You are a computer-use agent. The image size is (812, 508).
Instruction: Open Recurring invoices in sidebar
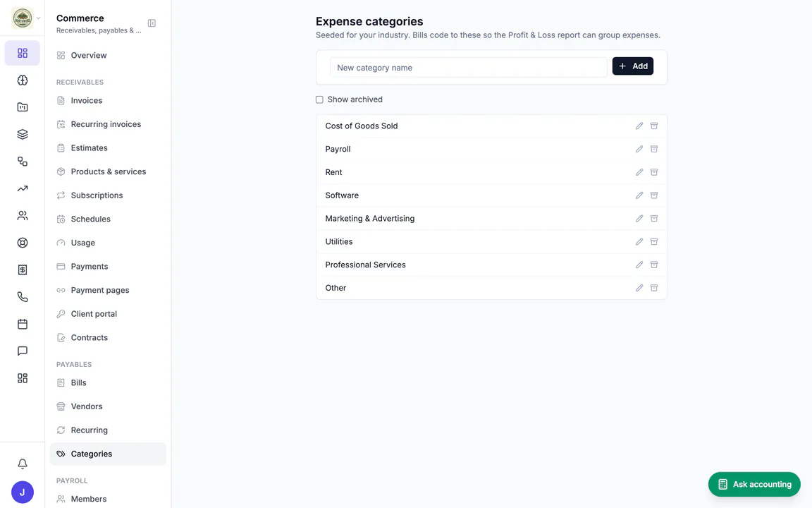coord(108,124)
